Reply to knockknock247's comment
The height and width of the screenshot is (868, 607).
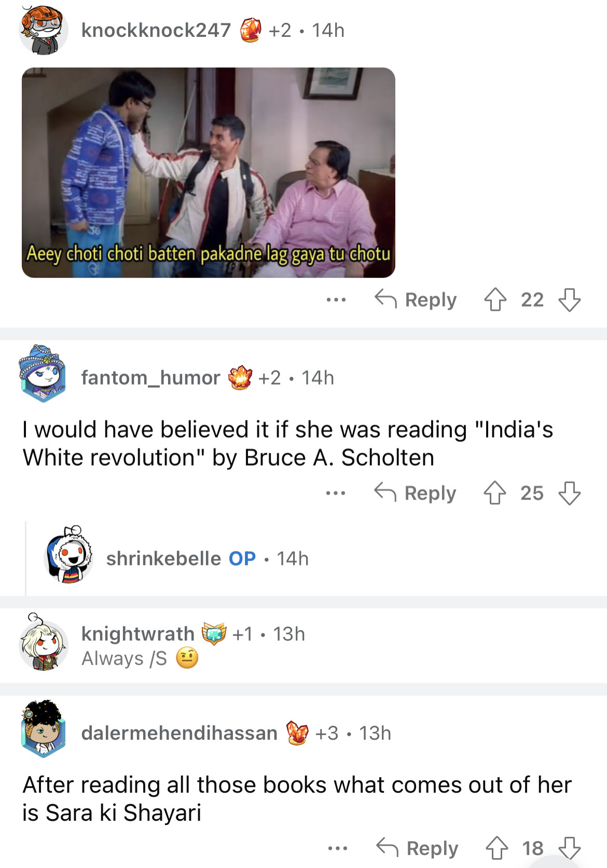[416, 300]
